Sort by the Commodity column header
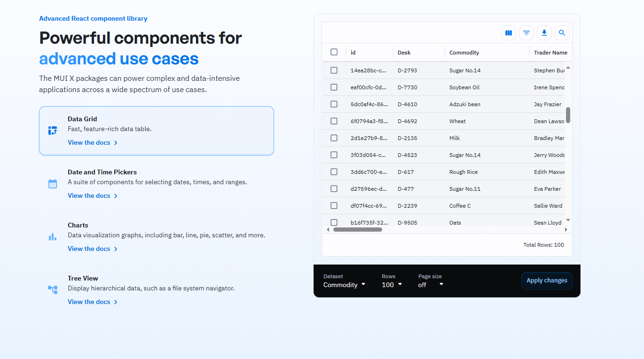The height and width of the screenshot is (359, 644). click(464, 53)
